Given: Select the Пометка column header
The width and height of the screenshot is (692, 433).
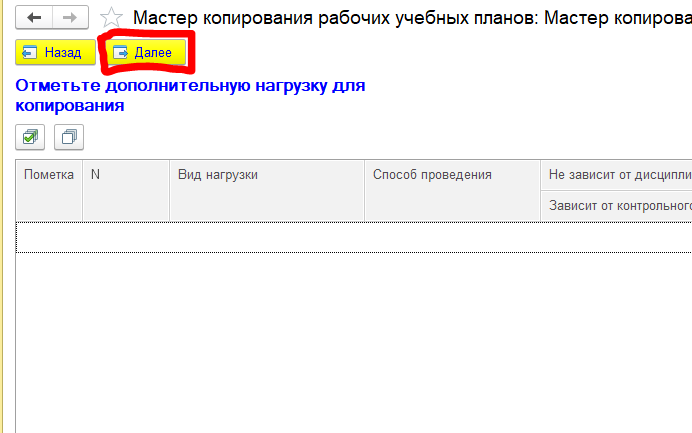Looking at the screenshot, I should click(x=49, y=191).
